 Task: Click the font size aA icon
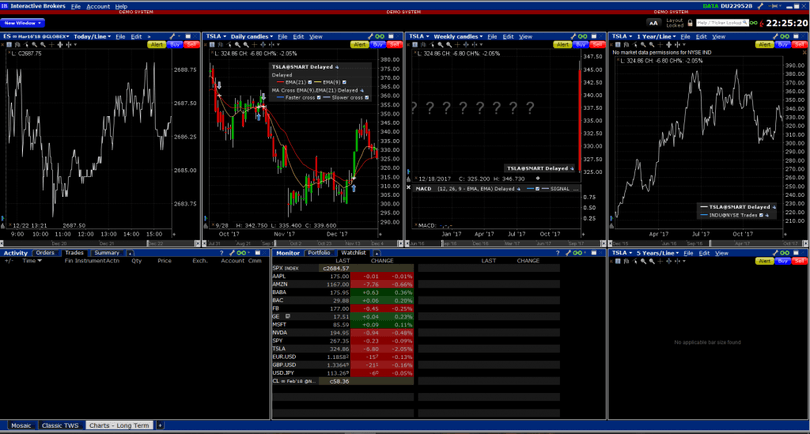[x=653, y=21]
